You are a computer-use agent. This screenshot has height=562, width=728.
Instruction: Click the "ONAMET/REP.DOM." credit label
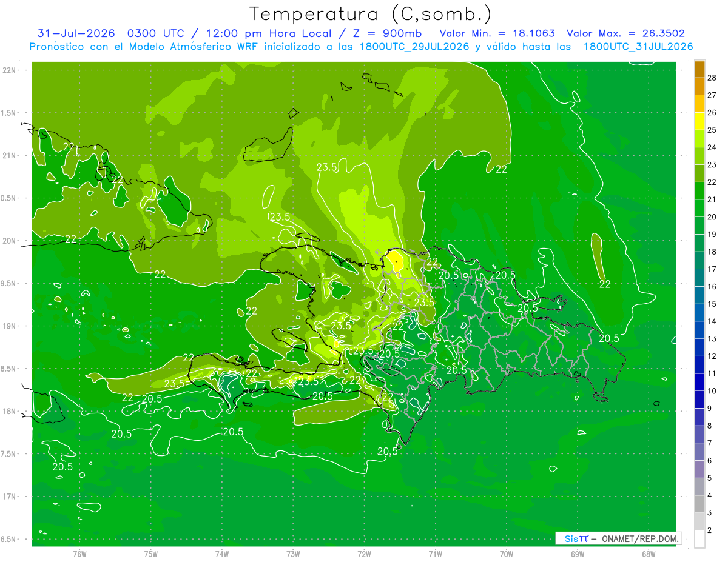pos(640,538)
